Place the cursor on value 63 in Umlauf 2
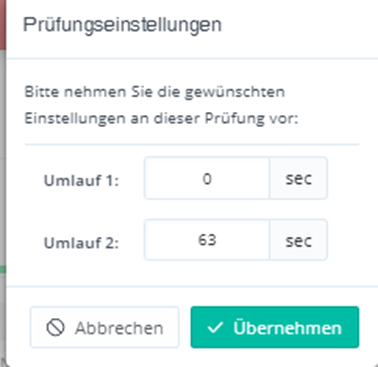This screenshot has width=378, height=367. [207, 240]
